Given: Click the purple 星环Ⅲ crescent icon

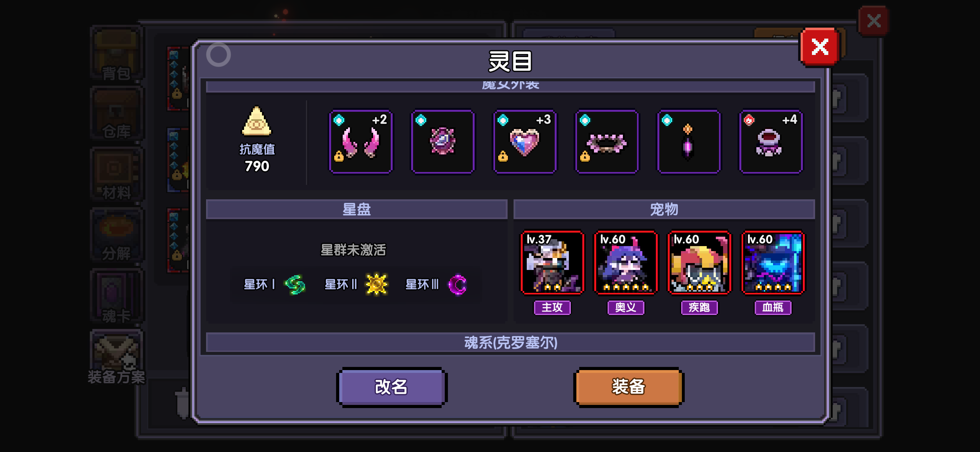Looking at the screenshot, I should tap(457, 284).
